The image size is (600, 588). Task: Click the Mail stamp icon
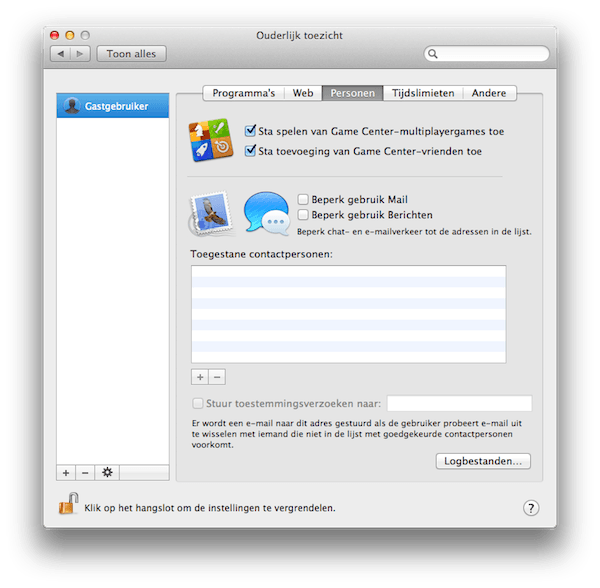coord(211,214)
